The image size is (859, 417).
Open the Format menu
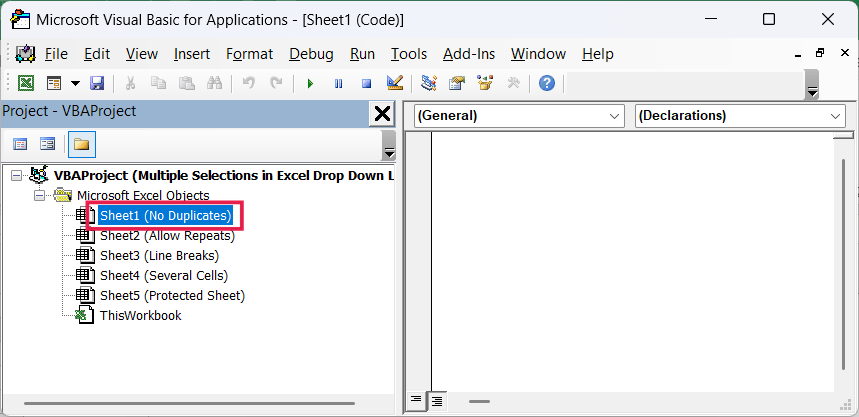click(x=249, y=54)
